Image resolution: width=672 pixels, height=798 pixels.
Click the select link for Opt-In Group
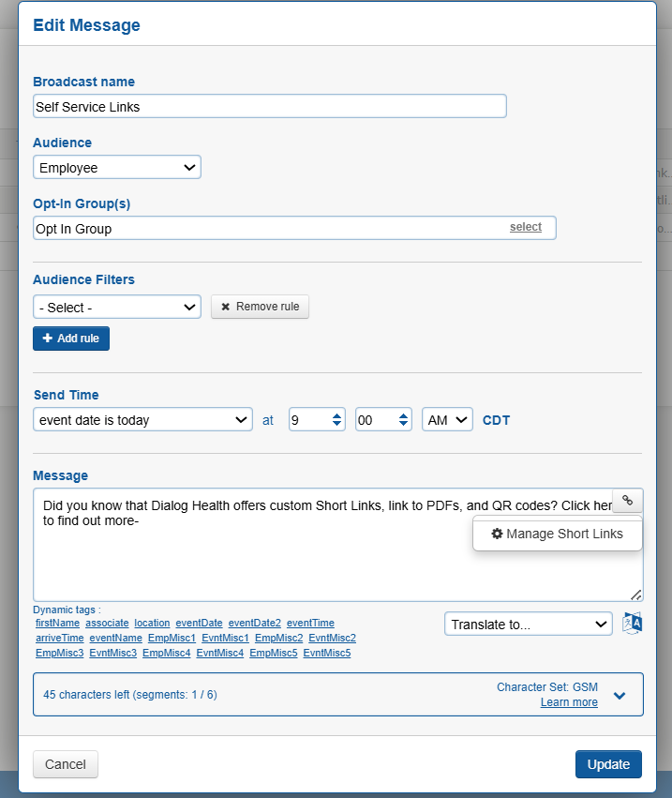point(526,227)
